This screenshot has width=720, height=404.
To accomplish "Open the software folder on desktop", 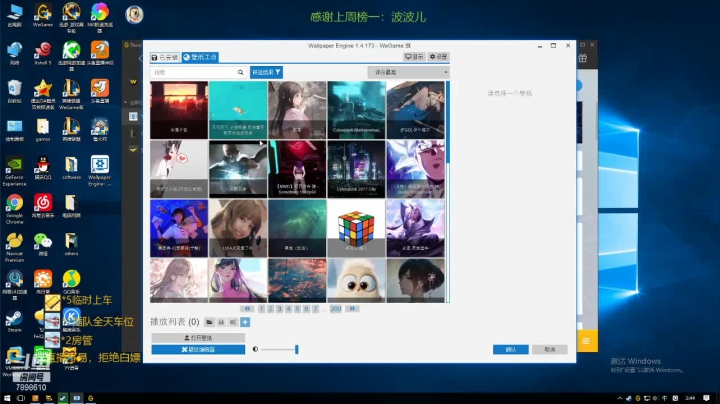I will tap(71, 168).
